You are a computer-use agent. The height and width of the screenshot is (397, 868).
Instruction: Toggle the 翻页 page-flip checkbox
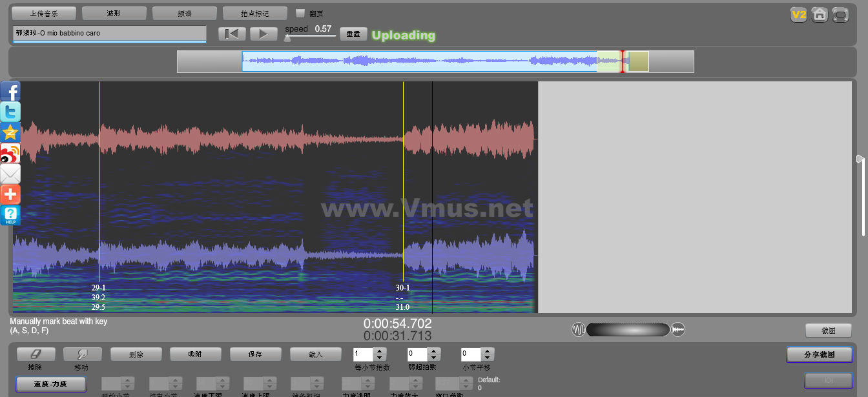300,13
